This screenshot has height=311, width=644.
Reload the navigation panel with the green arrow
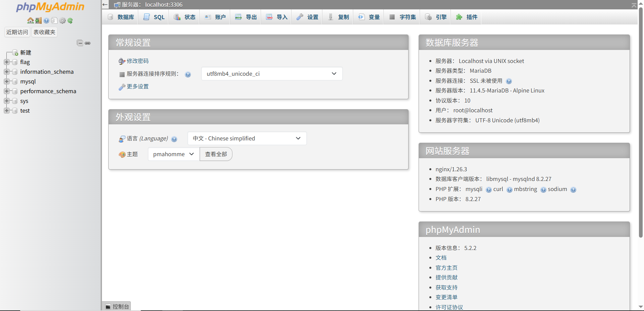point(70,20)
